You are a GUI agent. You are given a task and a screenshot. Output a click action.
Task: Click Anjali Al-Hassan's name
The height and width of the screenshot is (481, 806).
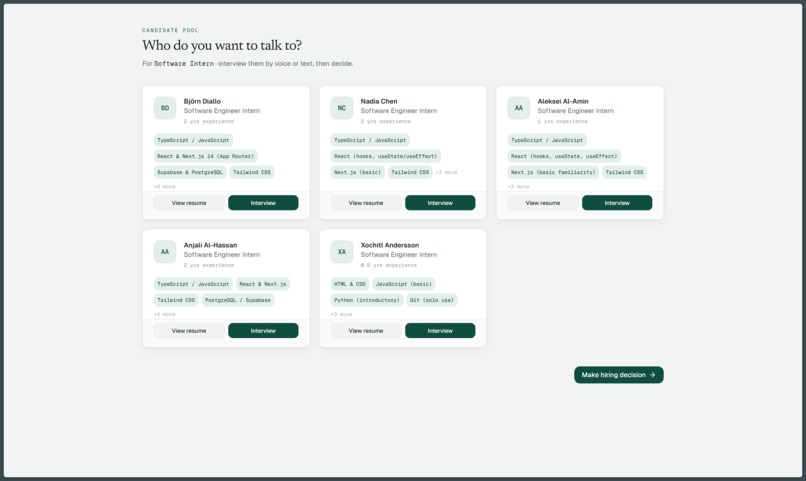pyautogui.click(x=210, y=245)
